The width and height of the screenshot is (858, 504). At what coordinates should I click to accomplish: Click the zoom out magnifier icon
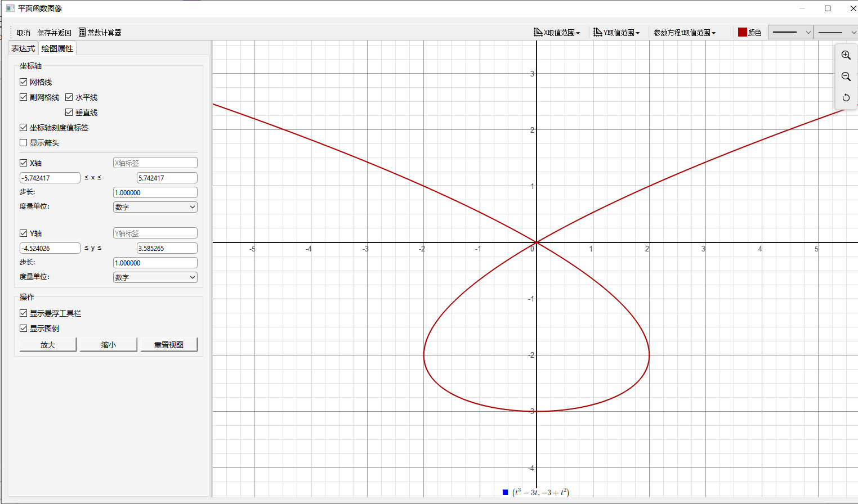[x=846, y=76]
